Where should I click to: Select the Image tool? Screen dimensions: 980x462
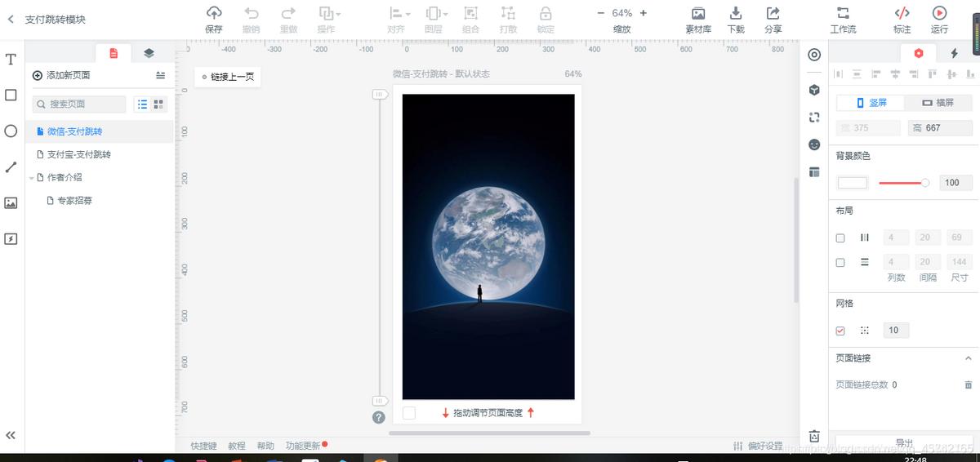click(11, 203)
